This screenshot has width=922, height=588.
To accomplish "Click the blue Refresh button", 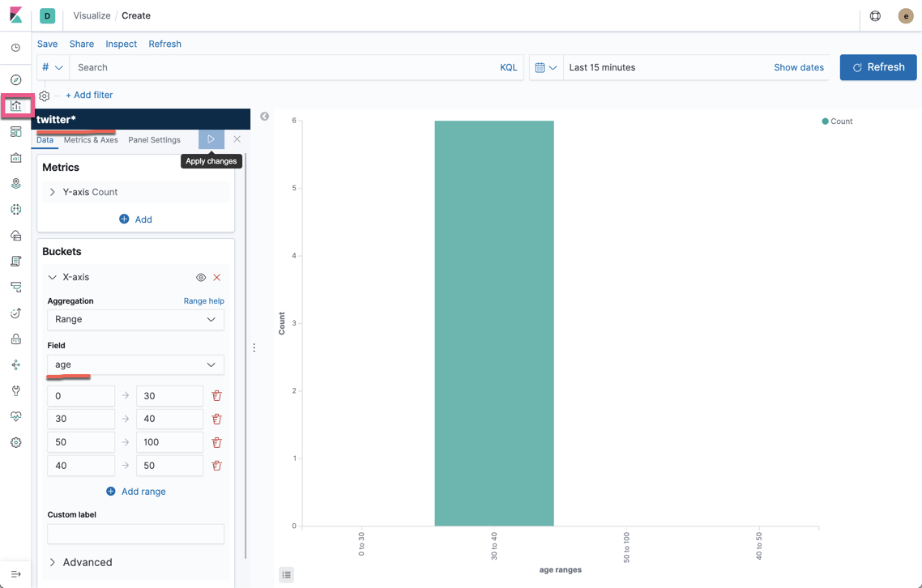I will 878,67.
